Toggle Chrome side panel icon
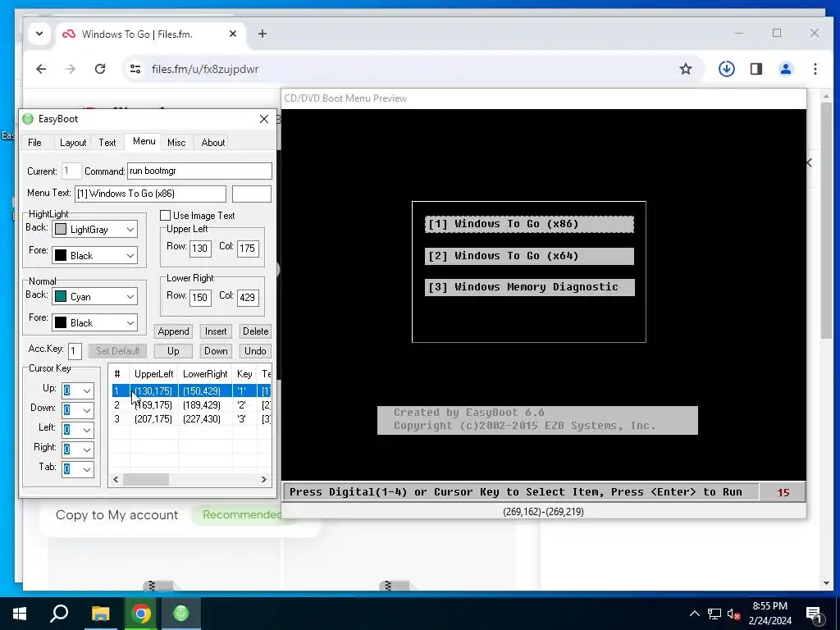Screen dimensions: 840x630 756,69
